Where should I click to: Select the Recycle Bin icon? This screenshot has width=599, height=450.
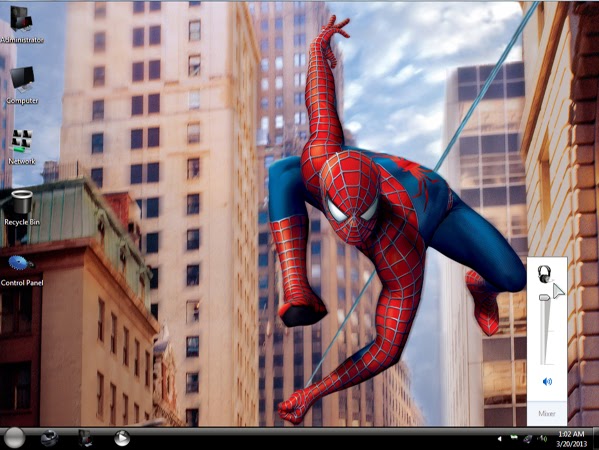point(21,202)
